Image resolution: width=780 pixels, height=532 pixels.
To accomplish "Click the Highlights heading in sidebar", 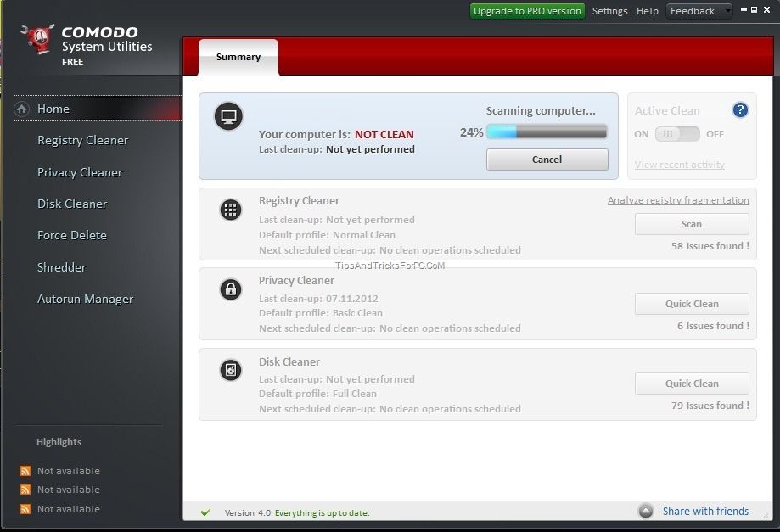I will coord(59,442).
